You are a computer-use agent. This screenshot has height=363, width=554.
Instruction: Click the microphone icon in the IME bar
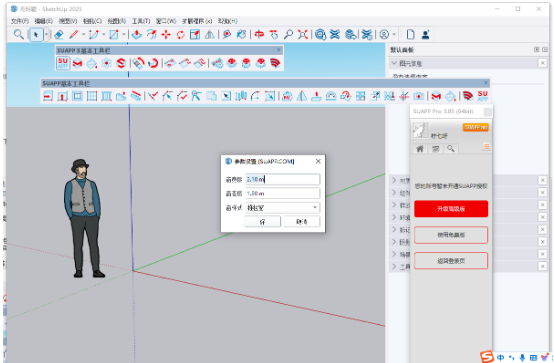coord(523,358)
